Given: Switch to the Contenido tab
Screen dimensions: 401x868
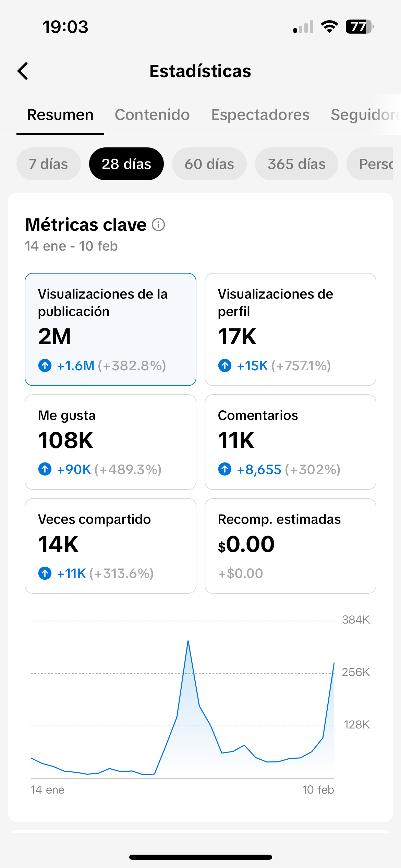Looking at the screenshot, I should (152, 115).
